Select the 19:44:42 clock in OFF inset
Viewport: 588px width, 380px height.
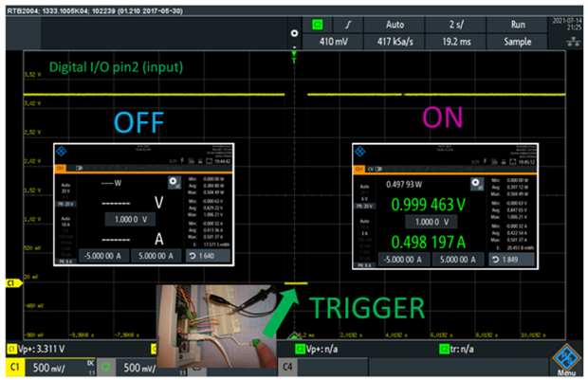pos(222,161)
